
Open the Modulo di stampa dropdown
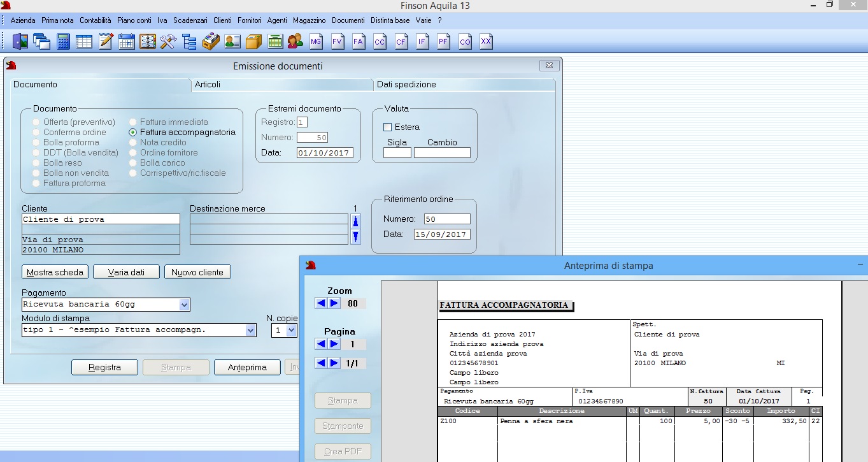click(x=251, y=330)
